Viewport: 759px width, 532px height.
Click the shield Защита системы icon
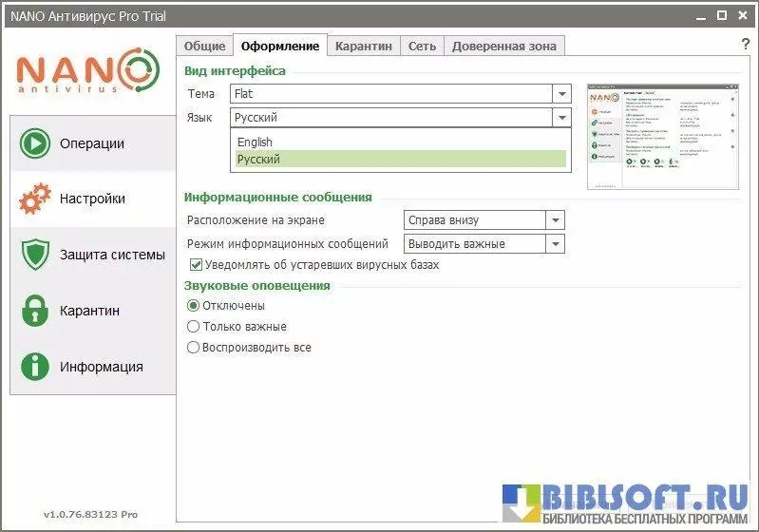(x=35, y=255)
